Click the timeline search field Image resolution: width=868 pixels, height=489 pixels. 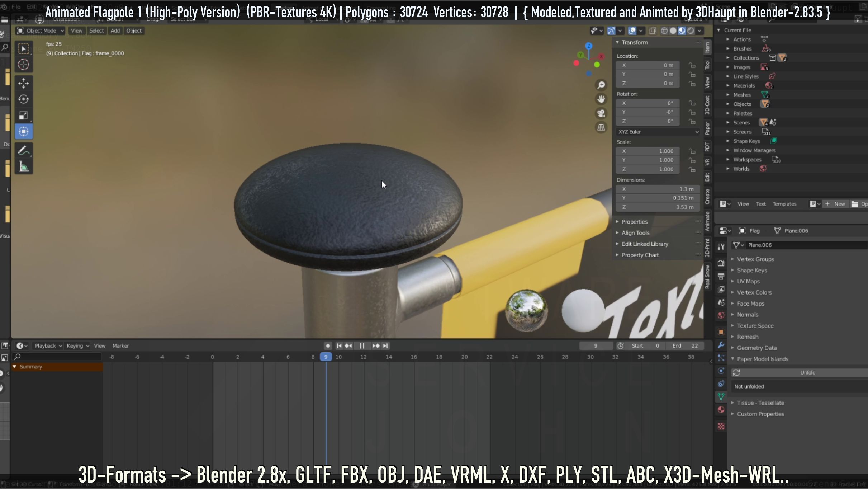[x=57, y=357]
